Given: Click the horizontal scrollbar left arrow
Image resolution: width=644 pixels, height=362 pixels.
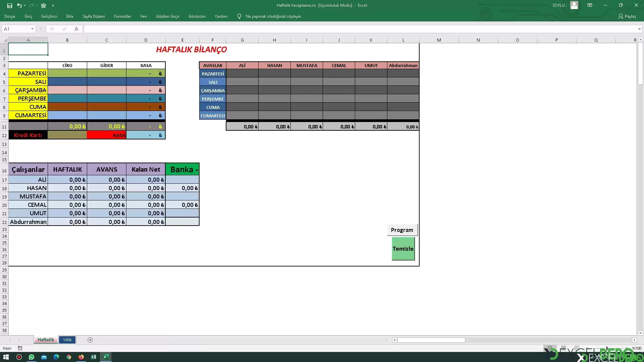Looking at the screenshot, I should pos(395,340).
